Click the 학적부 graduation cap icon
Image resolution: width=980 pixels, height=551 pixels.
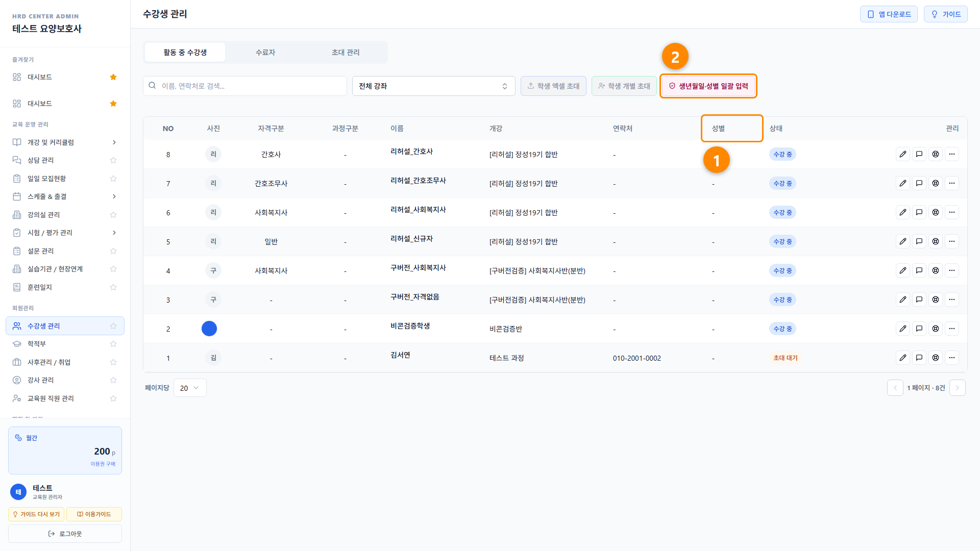(17, 344)
